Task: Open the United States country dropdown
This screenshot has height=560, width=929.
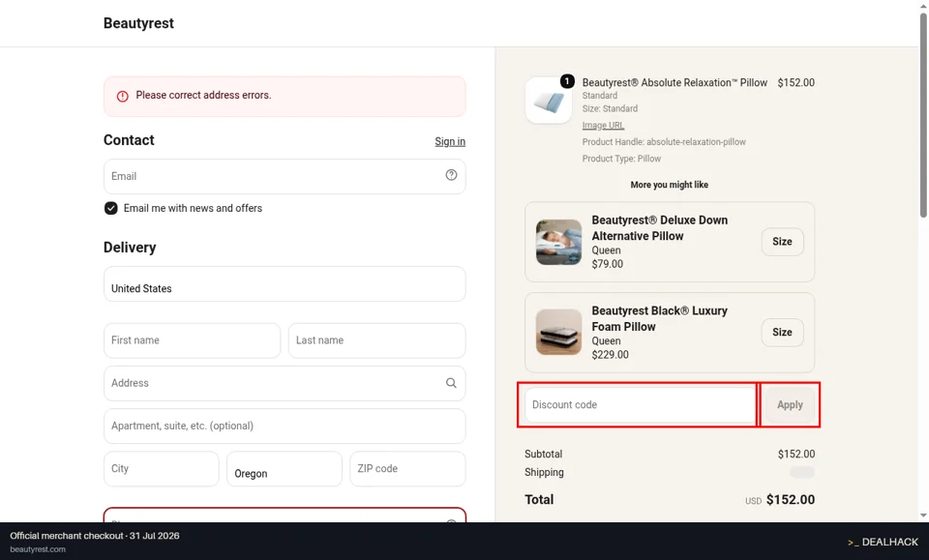Action: tap(285, 283)
